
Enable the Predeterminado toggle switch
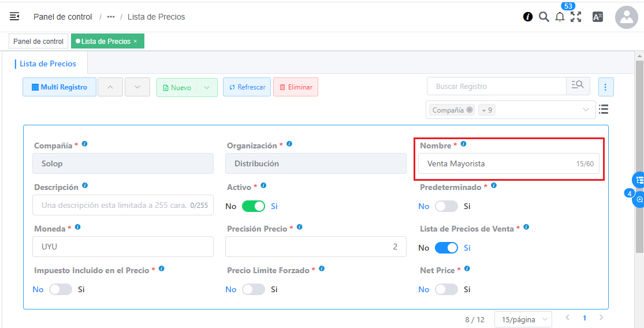click(446, 206)
